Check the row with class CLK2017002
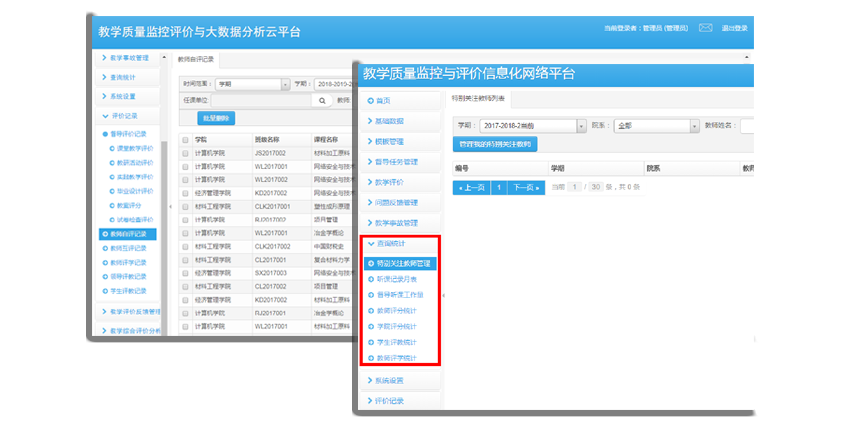 185,247
